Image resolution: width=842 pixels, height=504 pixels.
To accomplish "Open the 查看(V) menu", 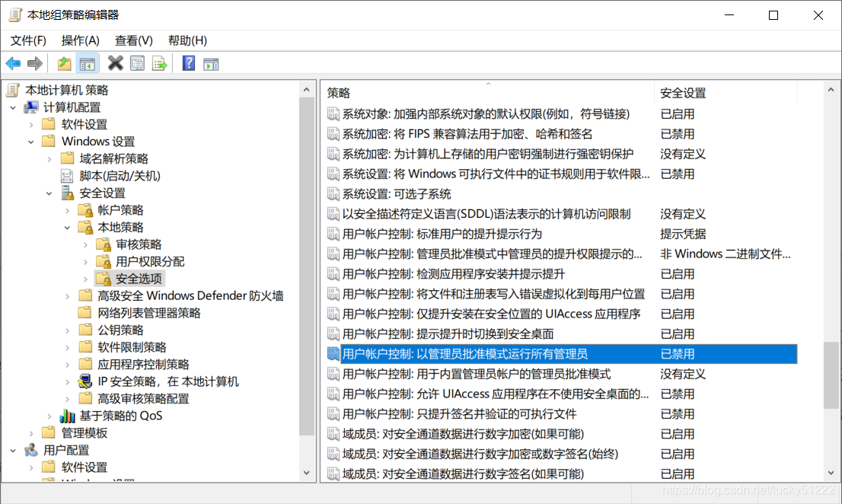I will (x=134, y=40).
